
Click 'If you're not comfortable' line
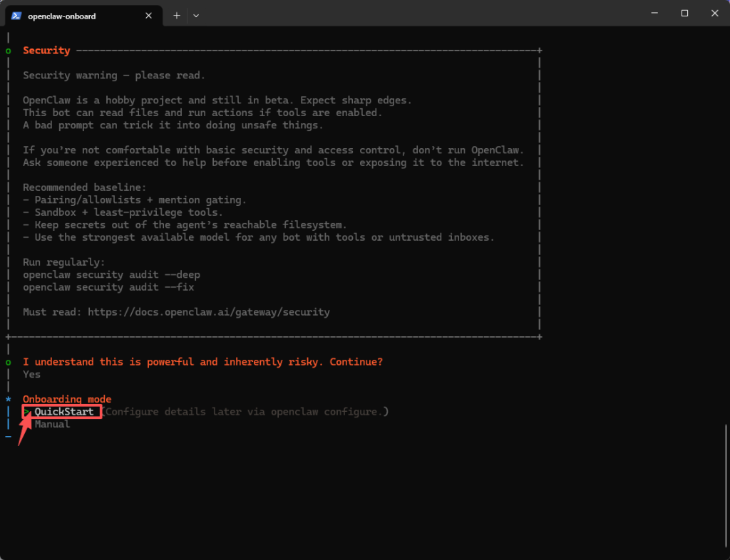pos(274,150)
